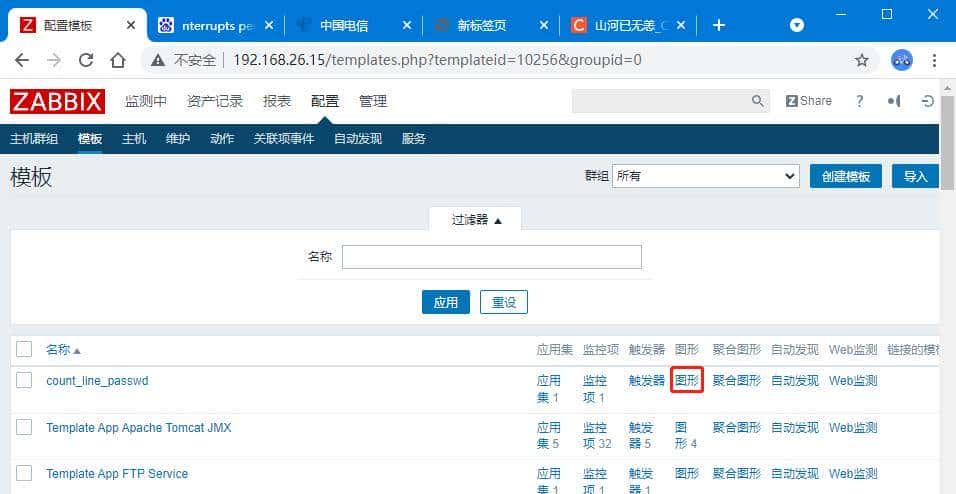
Task: Toggle the select-all checkbox in table header
Action: pyautogui.click(x=24, y=349)
